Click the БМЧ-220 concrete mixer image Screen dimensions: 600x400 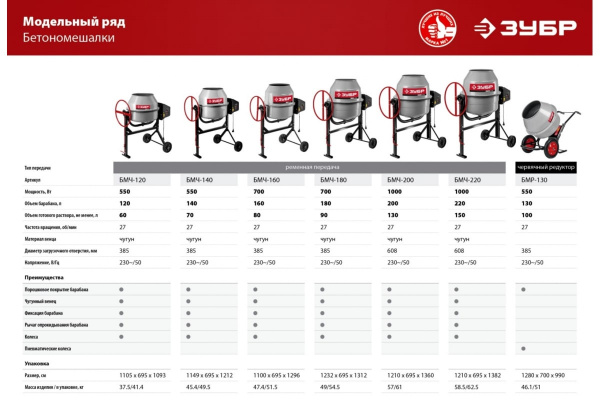(480, 114)
